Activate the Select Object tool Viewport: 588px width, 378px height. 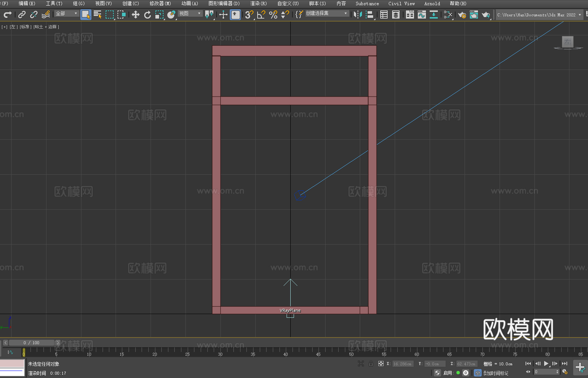(x=86, y=14)
